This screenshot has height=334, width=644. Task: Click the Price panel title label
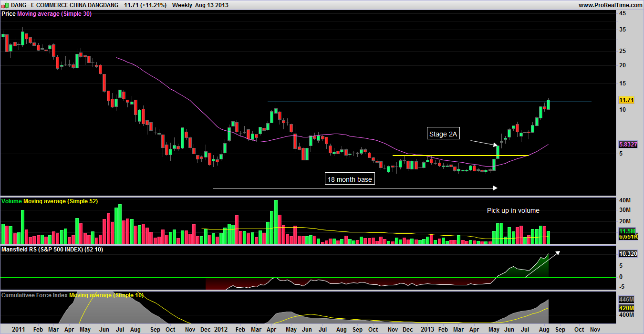(8, 14)
